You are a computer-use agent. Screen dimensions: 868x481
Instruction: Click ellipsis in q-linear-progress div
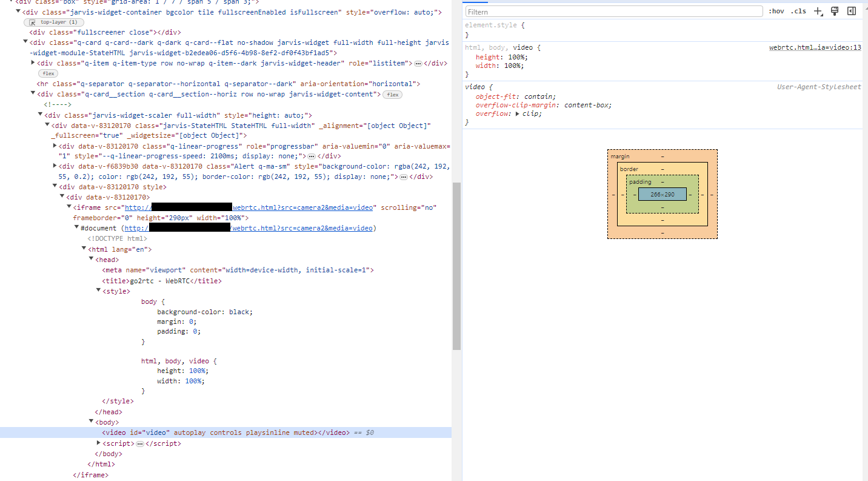coord(312,156)
